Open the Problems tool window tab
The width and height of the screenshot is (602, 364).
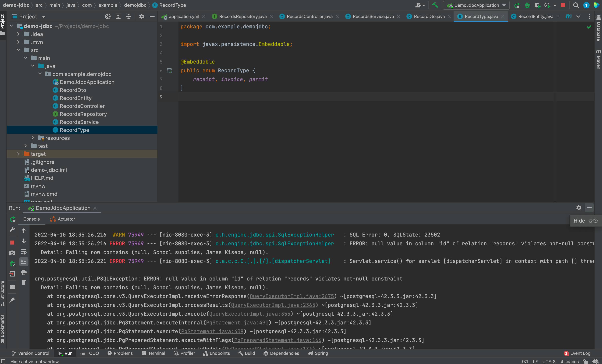(120, 353)
